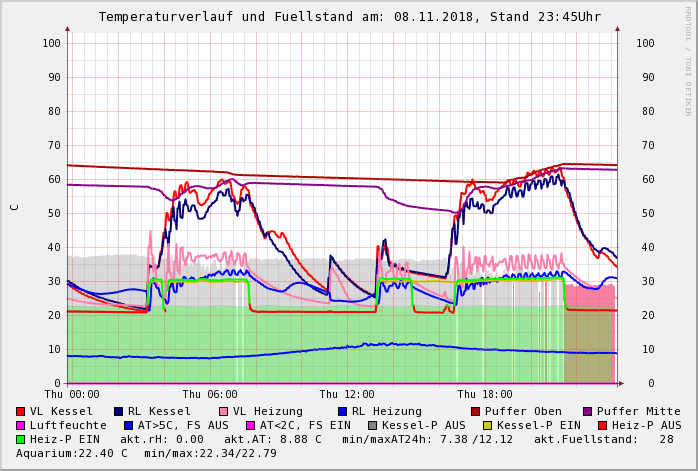Select the gray Kessel-P AUS legend swatch
Viewport: 698px width, 471px height.
tap(372, 426)
